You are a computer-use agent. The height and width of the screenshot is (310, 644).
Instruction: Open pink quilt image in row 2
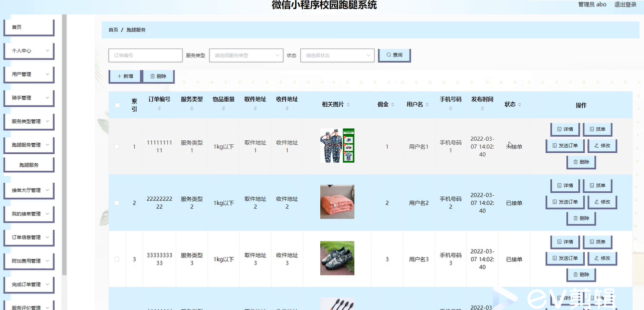[x=337, y=202]
